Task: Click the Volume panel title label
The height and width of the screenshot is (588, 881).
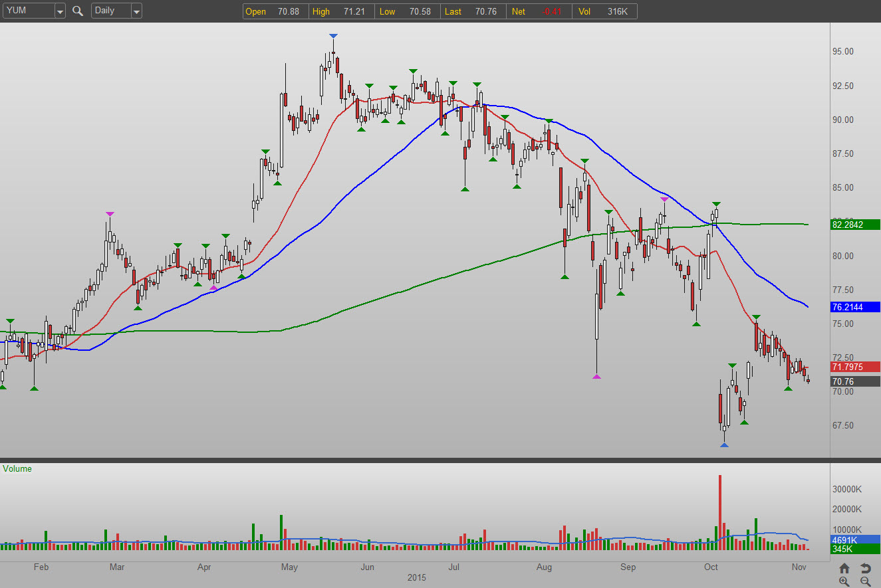Action: (x=17, y=468)
